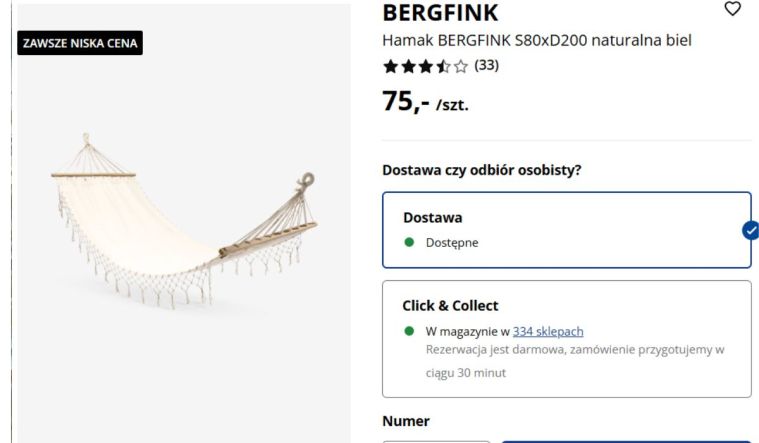This screenshot has height=443, width=759.
Task: Open the 334 sklepach store link
Action: pyautogui.click(x=548, y=331)
